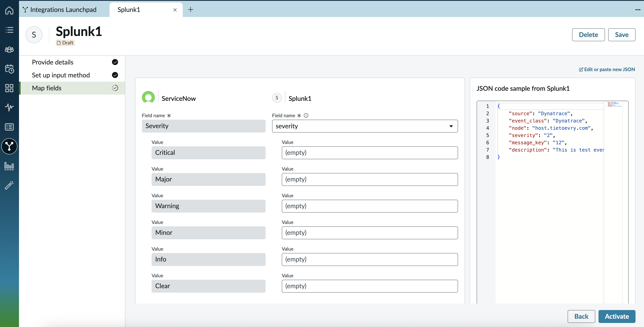The image size is (644, 327).
Task: Open the teams group icon in sidebar
Action: (x=9, y=50)
